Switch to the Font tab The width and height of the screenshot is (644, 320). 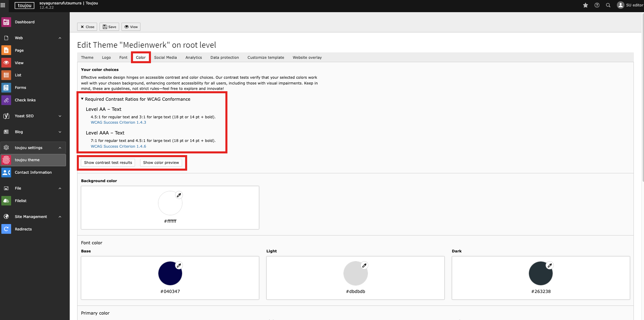click(123, 57)
